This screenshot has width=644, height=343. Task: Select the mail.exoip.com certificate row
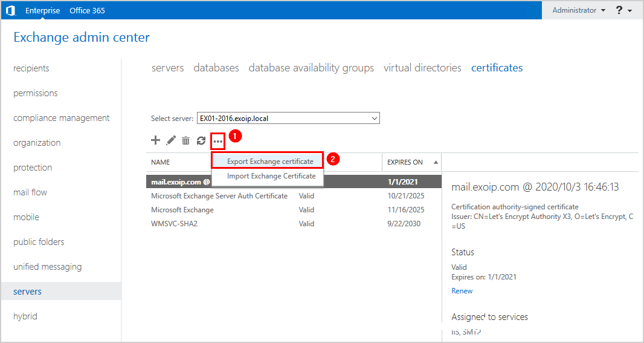pos(294,181)
